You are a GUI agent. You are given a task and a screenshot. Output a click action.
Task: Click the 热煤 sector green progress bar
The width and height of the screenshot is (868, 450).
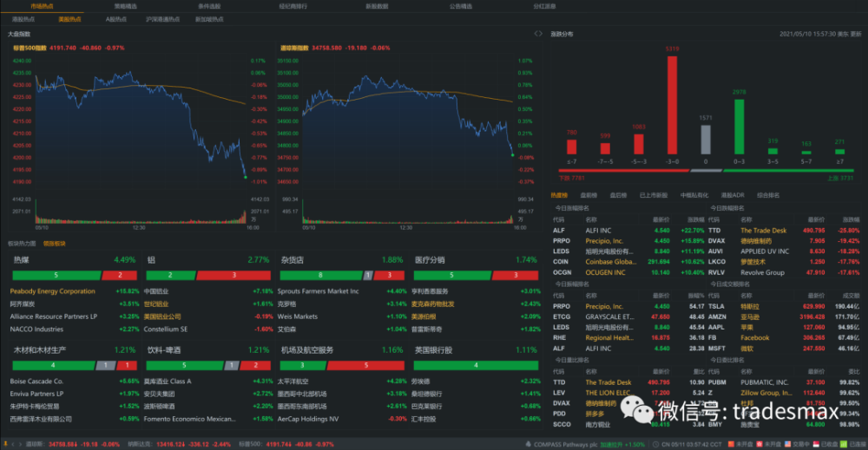tap(56, 275)
